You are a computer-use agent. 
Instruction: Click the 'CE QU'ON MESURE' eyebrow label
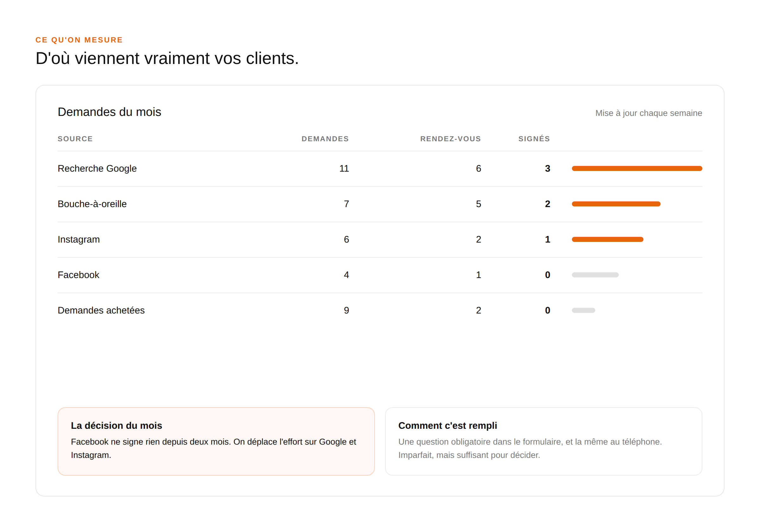coord(79,40)
